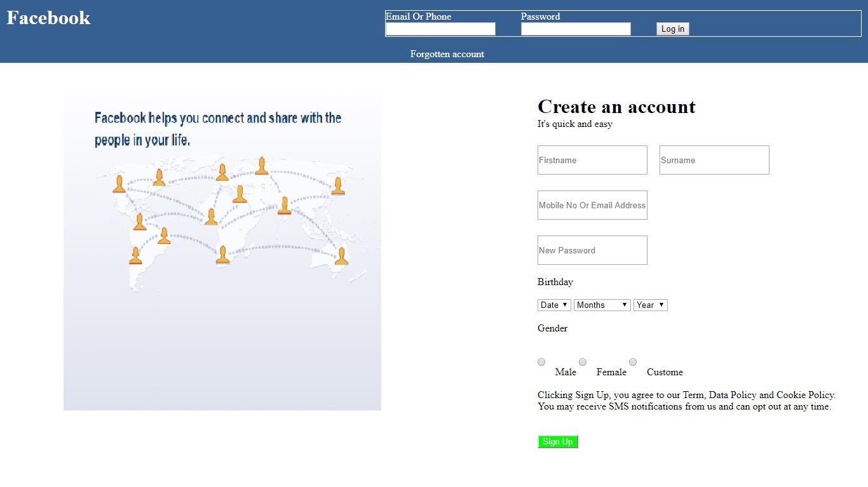Open the Year dropdown
This screenshot has height=487, width=868.
[x=651, y=305]
